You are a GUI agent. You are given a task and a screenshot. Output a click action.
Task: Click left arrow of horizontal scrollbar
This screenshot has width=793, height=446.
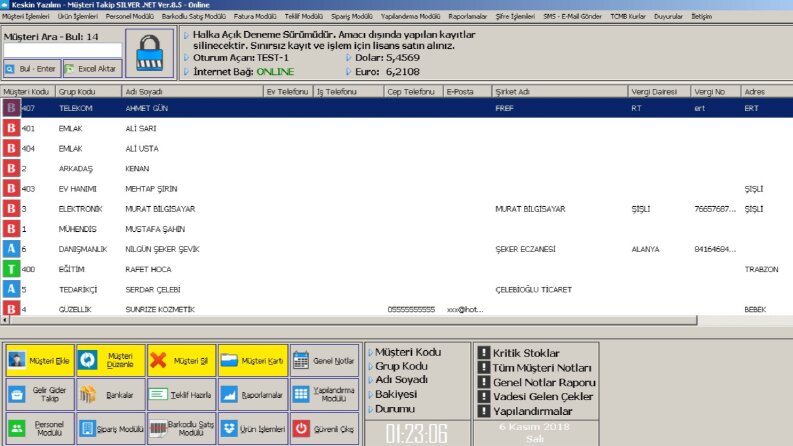point(5,320)
